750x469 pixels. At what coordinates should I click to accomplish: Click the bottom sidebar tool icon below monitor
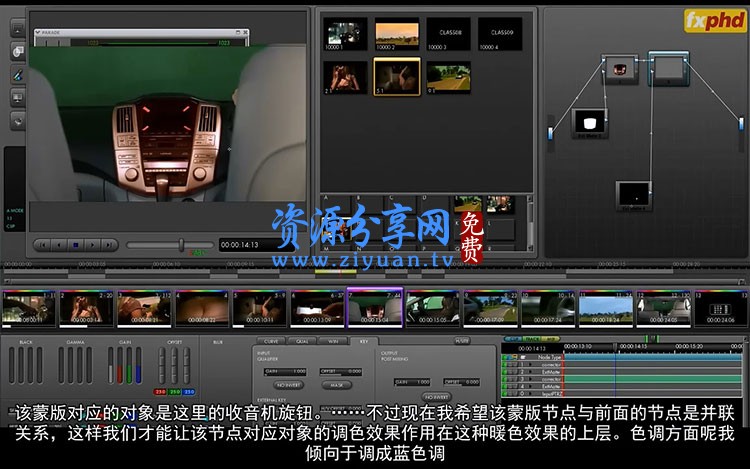click(x=18, y=120)
